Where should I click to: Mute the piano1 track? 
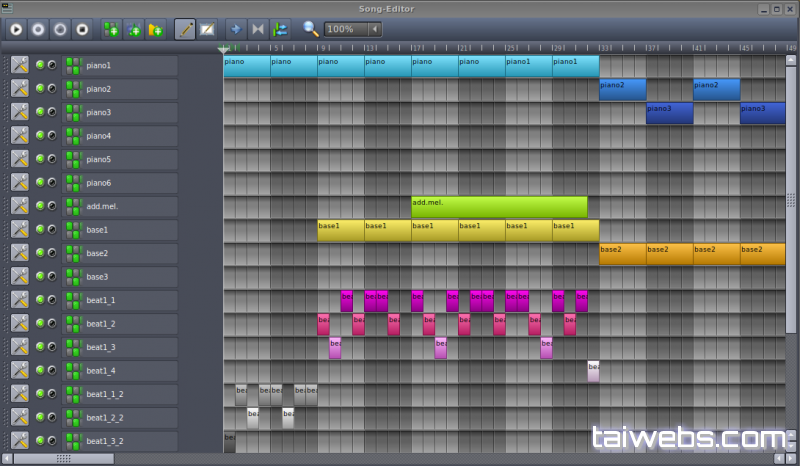coord(40,65)
